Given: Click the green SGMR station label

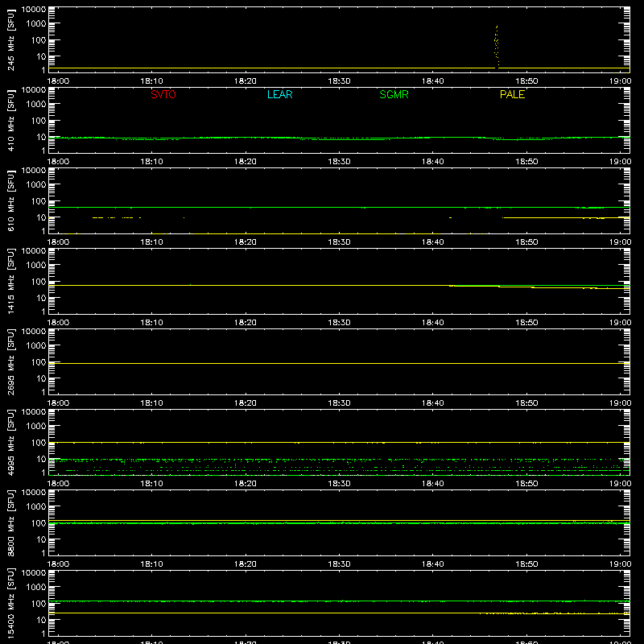Looking at the screenshot, I should (x=394, y=94).
